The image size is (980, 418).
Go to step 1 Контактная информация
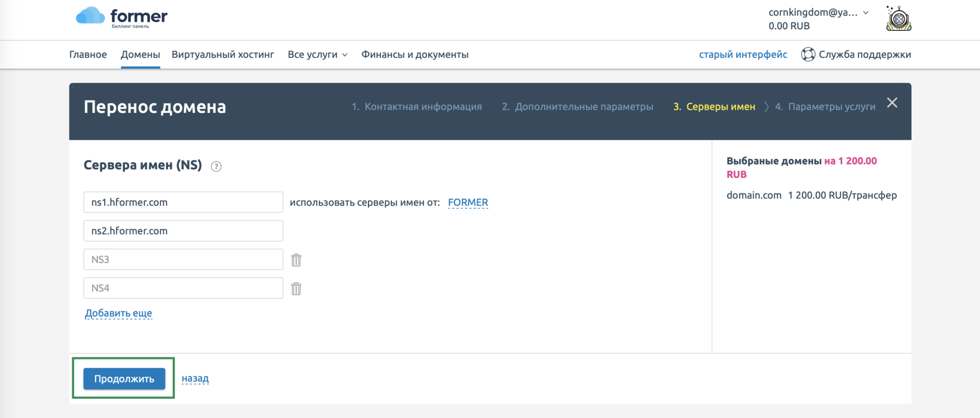click(x=417, y=107)
